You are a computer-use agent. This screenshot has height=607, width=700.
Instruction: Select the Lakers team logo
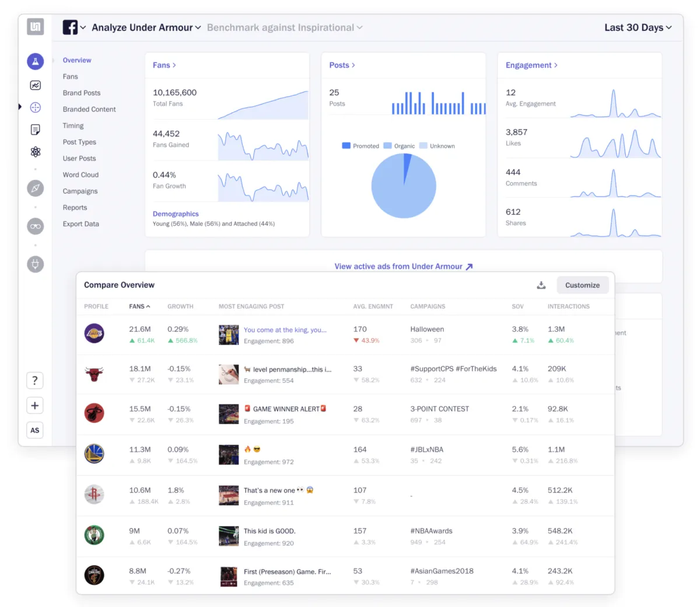pos(94,333)
